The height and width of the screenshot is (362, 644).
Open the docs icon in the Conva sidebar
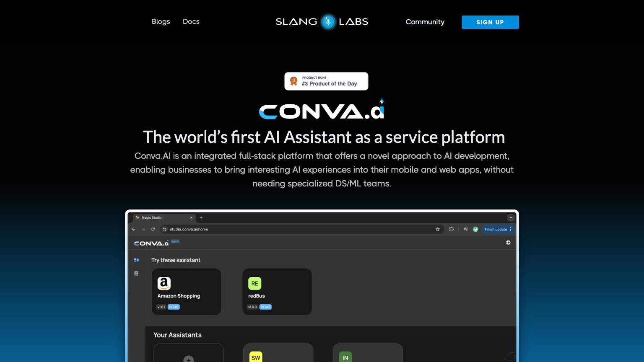coord(136,273)
